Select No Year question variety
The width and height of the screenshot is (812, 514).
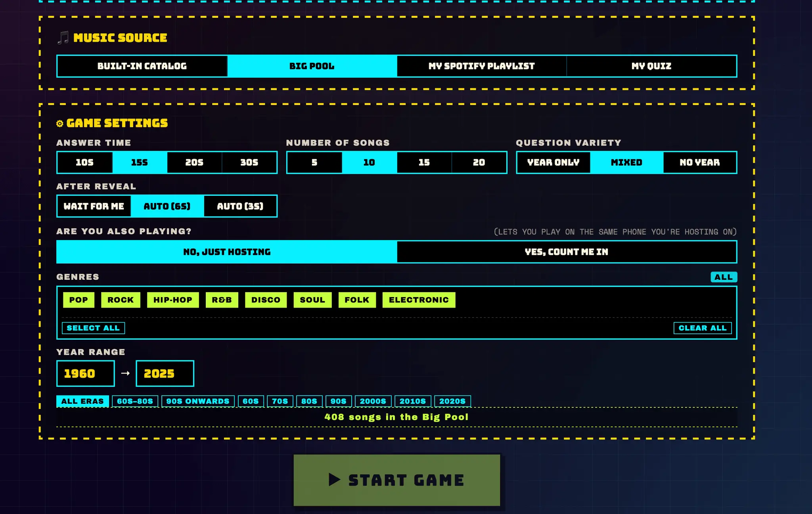700,162
